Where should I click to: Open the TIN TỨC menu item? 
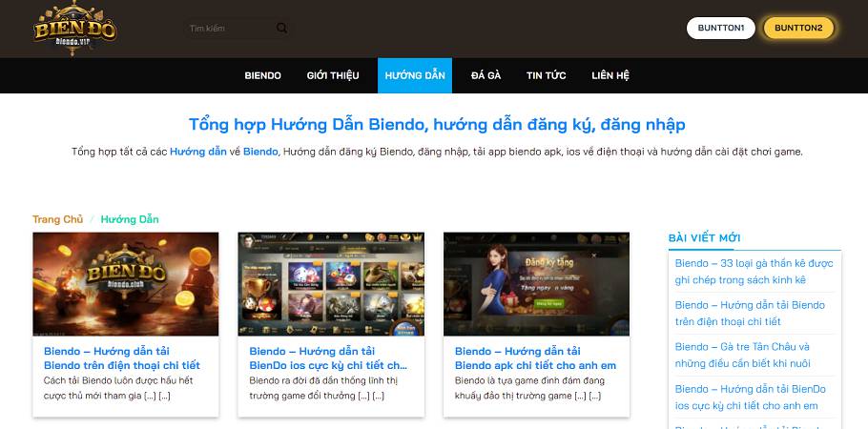tap(546, 76)
